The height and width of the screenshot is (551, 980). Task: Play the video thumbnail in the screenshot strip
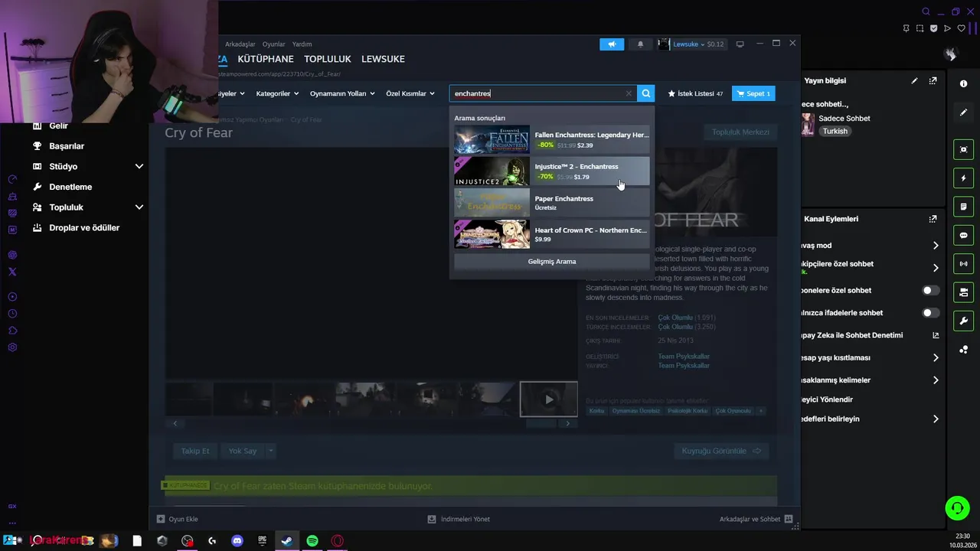(549, 399)
